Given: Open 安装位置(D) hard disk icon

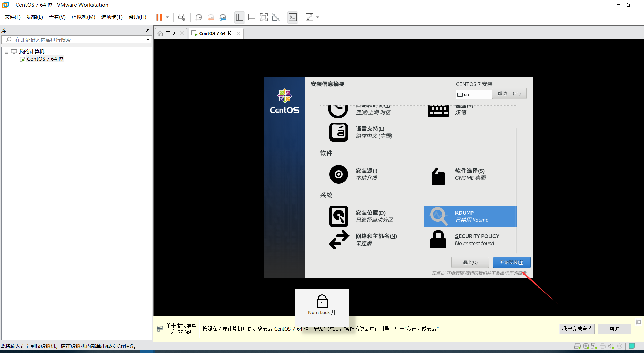Looking at the screenshot, I should point(339,216).
